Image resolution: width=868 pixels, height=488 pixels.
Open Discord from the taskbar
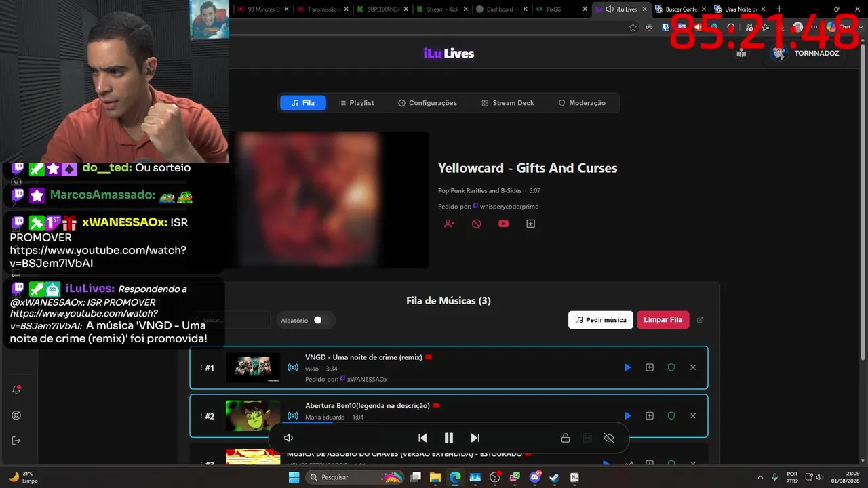pos(535,477)
